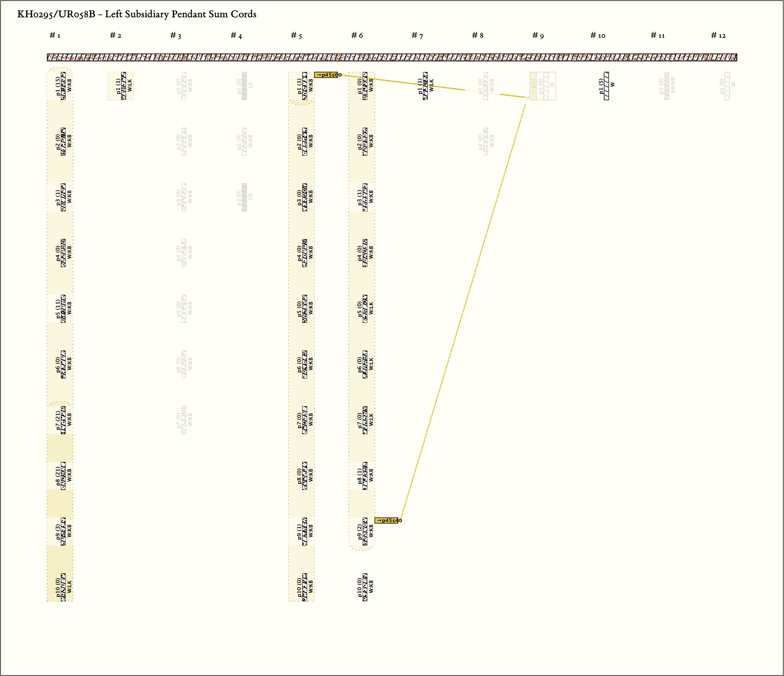Click the primary cord bar at top
Image resolution: width=784 pixels, height=676 pixels.
(392, 57)
